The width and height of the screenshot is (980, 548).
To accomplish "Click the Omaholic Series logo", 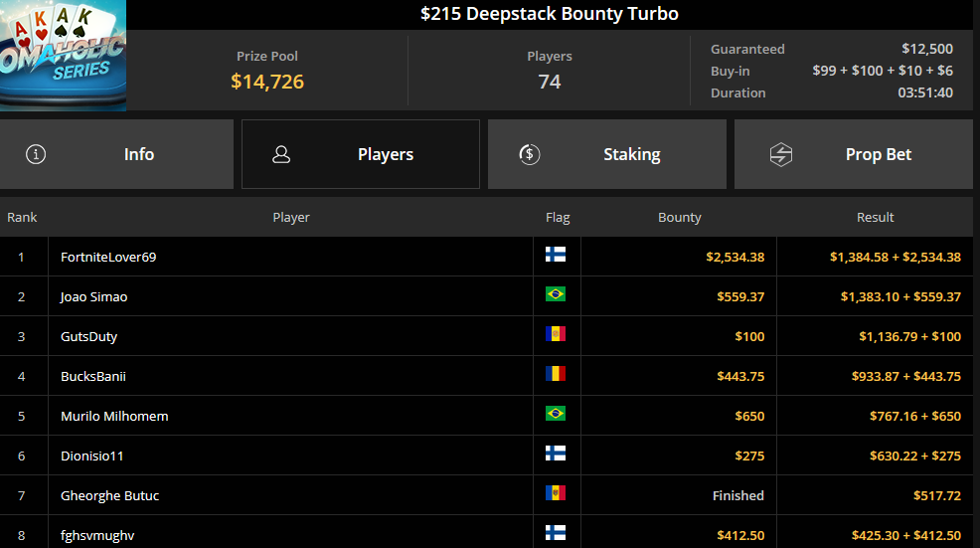I will pos(64,55).
